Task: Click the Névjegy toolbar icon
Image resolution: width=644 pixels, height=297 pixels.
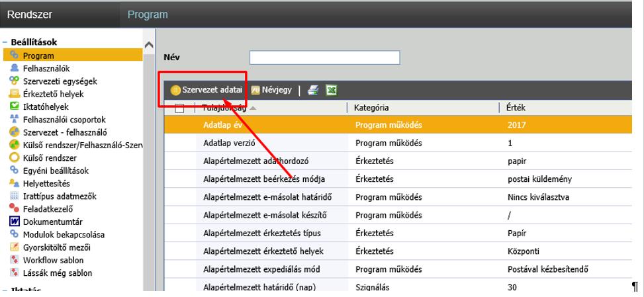Action: pos(255,90)
